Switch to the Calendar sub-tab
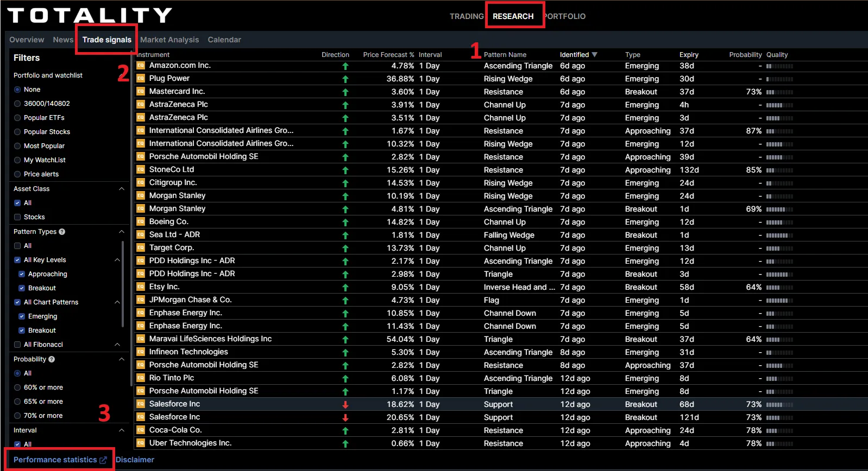Viewport: 868px width, 471px height. (224, 40)
